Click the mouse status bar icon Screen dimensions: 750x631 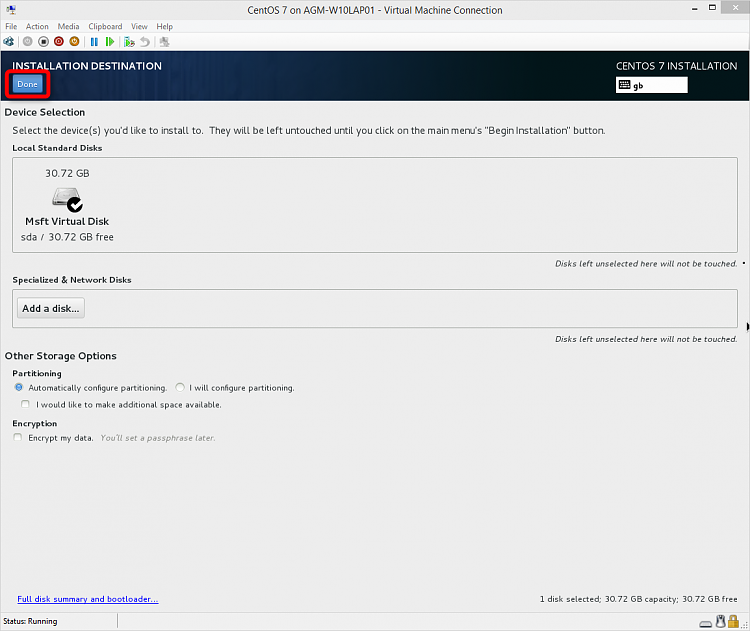click(x=720, y=621)
